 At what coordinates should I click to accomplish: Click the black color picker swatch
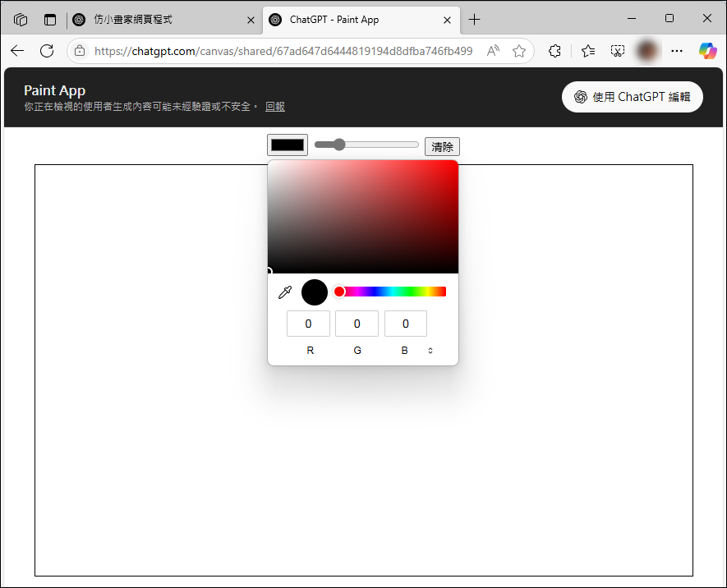point(288,145)
